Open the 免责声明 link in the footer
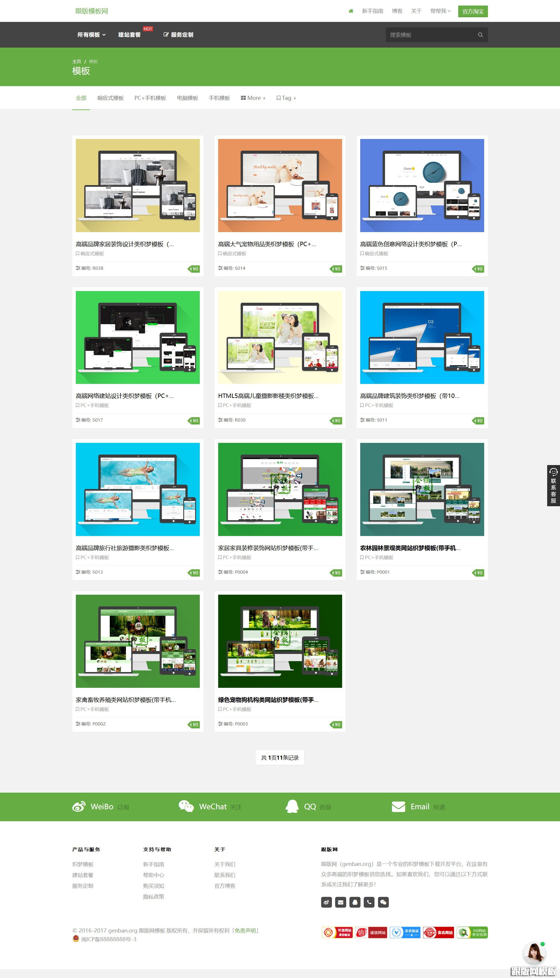 click(x=245, y=930)
